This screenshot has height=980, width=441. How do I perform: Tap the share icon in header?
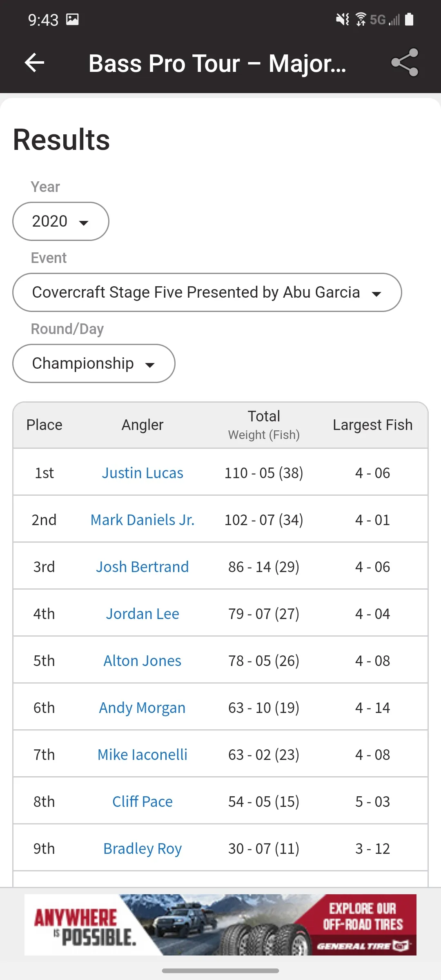click(405, 62)
